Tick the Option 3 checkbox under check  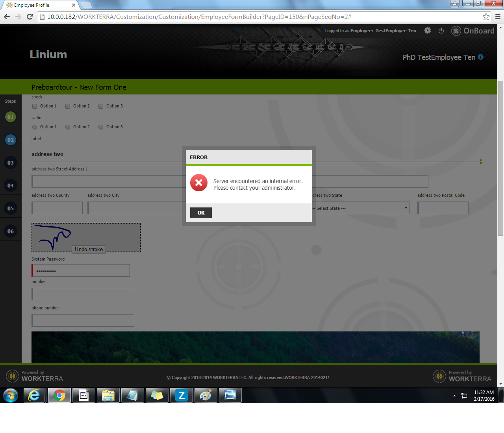101,106
